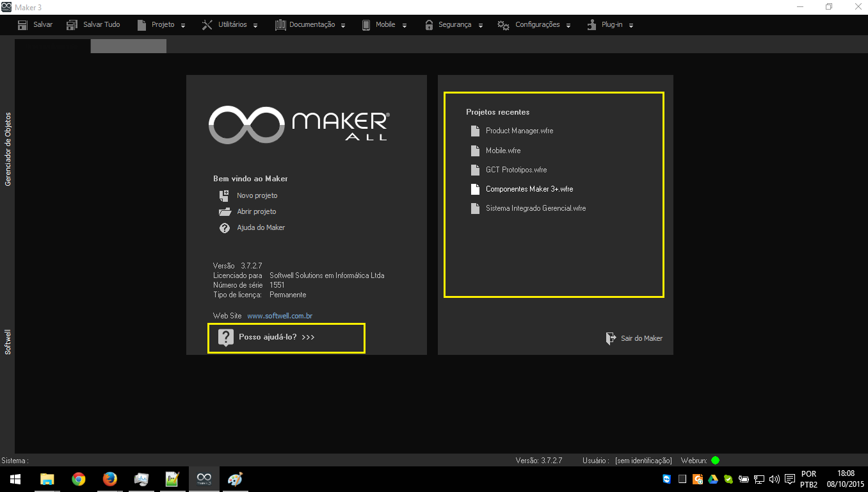Click file icon beside Sistema Integrado Gerencial.wfre
This screenshot has width=868, height=492.
point(475,209)
